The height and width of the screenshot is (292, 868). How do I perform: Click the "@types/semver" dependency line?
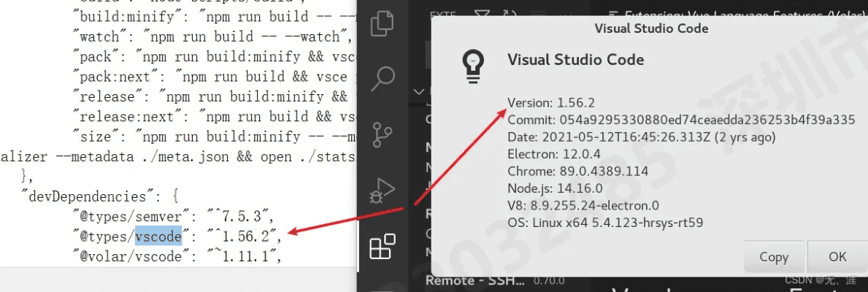click(172, 215)
